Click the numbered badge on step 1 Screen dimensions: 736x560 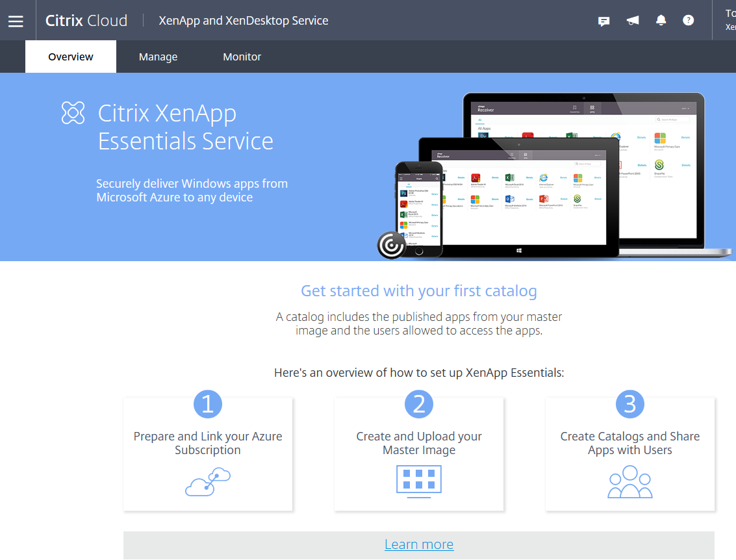[207, 403]
